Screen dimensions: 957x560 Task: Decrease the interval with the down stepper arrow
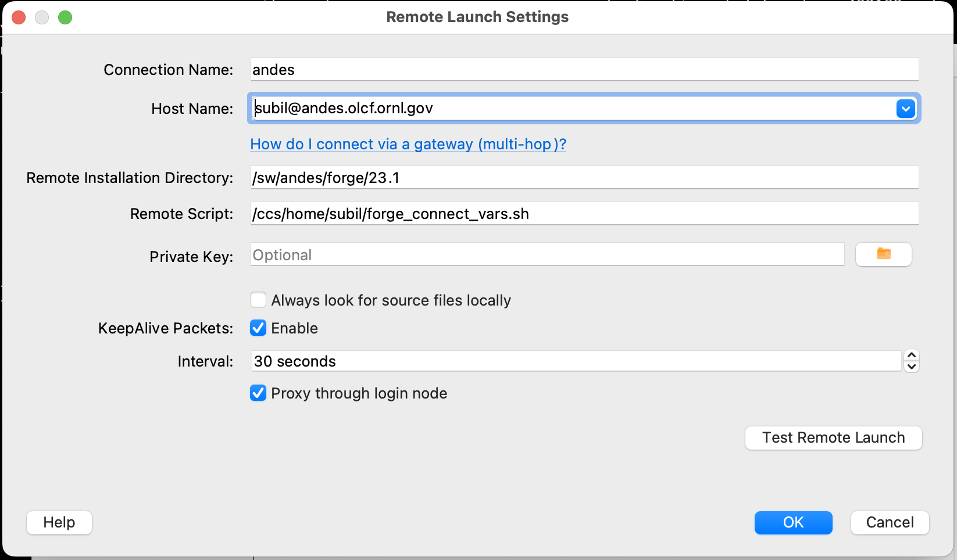click(x=912, y=367)
